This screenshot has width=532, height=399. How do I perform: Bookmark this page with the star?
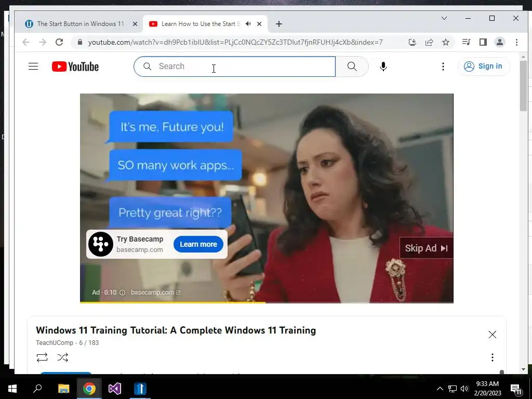(446, 42)
